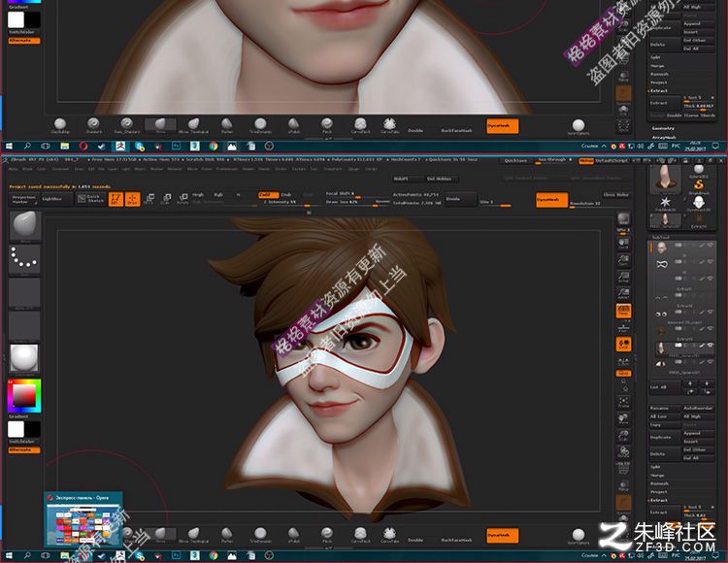The image size is (728, 563).
Task: Expand the Extract section in lower SubTool panel
Action: [x=659, y=500]
